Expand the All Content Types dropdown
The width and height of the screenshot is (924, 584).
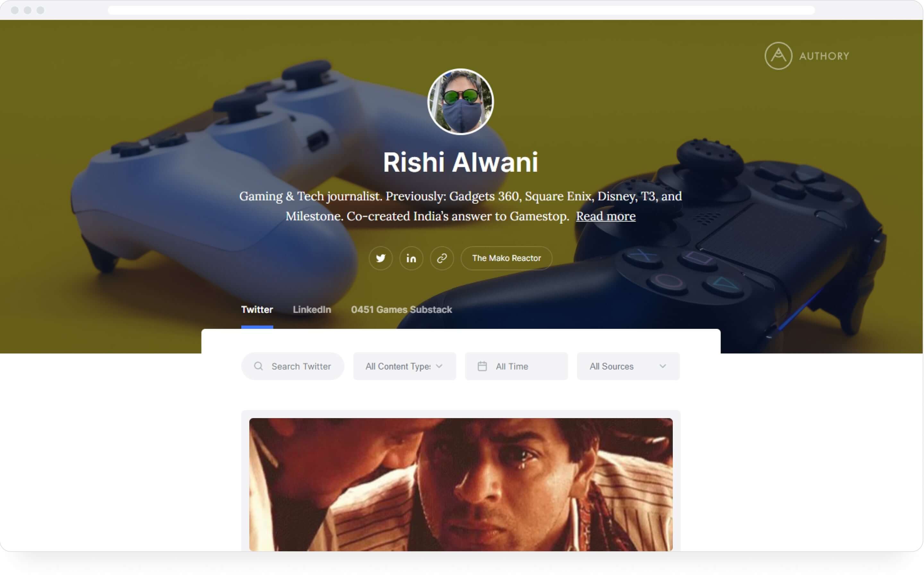click(x=405, y=366)
